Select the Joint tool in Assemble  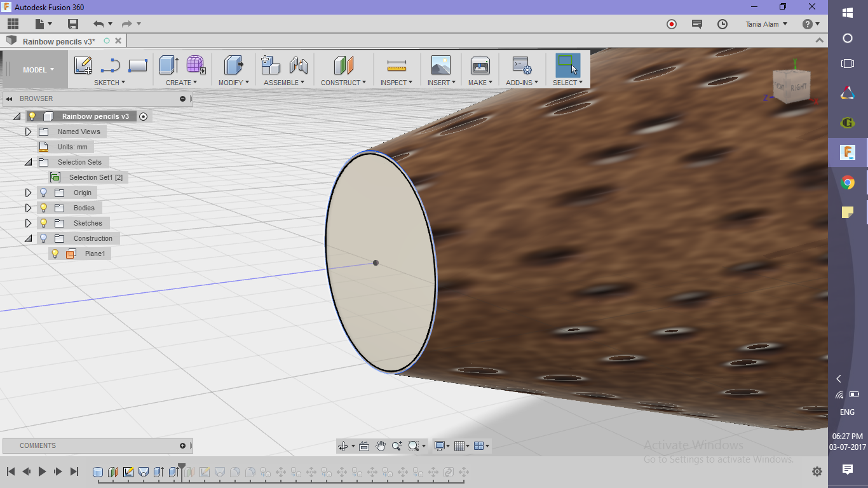[x=298, y=65]
